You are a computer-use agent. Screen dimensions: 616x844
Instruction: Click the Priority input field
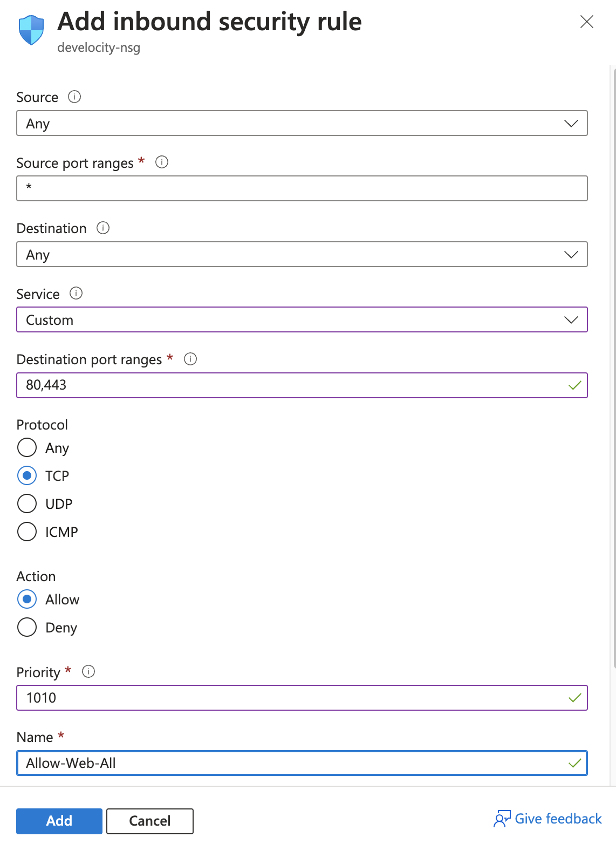pos(291,698)
